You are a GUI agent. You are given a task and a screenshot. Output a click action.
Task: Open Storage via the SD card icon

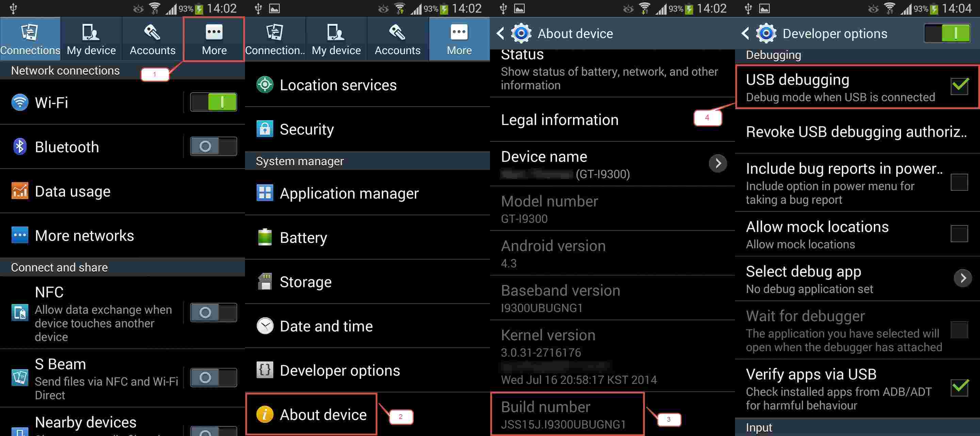[x=265, y=281]
